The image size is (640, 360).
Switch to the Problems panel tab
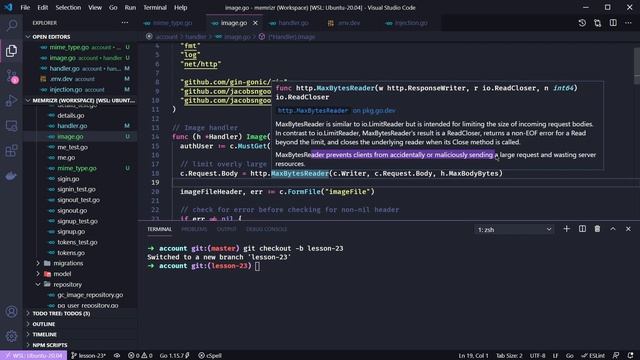194,229
